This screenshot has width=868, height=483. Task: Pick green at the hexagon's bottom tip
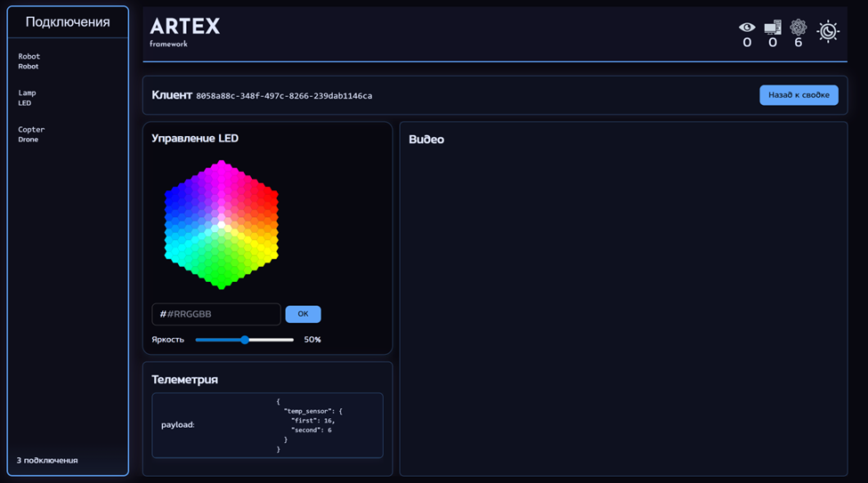pos(222,285)
